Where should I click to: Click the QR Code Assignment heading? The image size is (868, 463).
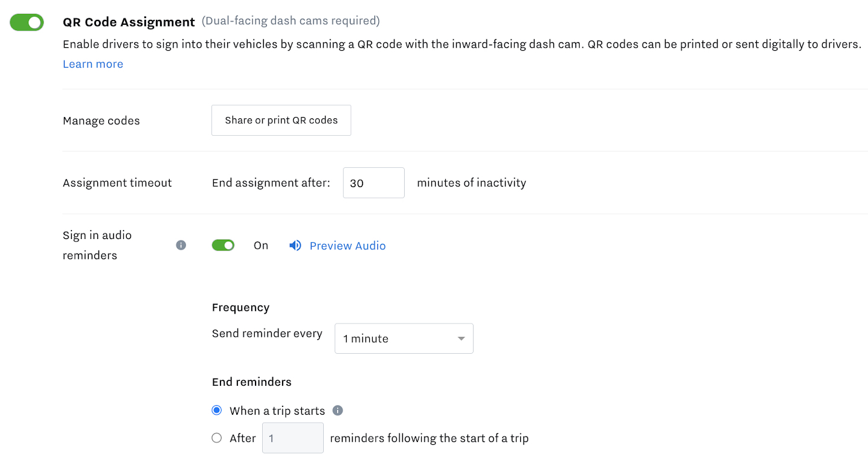(129, 22)
